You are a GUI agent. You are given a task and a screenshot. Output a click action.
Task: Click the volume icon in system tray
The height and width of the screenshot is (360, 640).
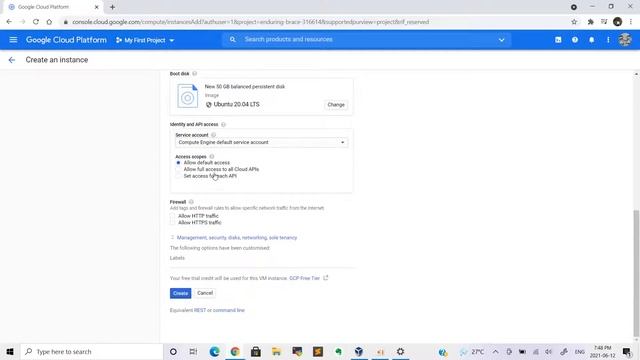[549, 351]
